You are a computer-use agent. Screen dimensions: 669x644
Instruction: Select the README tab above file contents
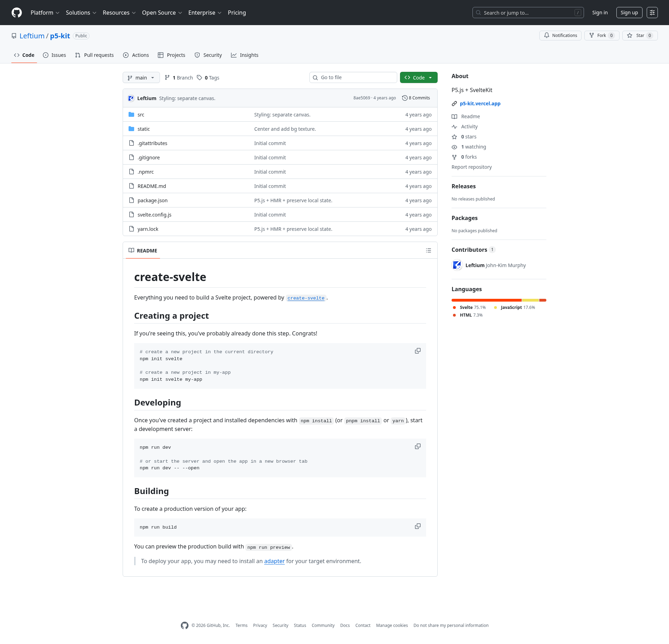point(143,250)
